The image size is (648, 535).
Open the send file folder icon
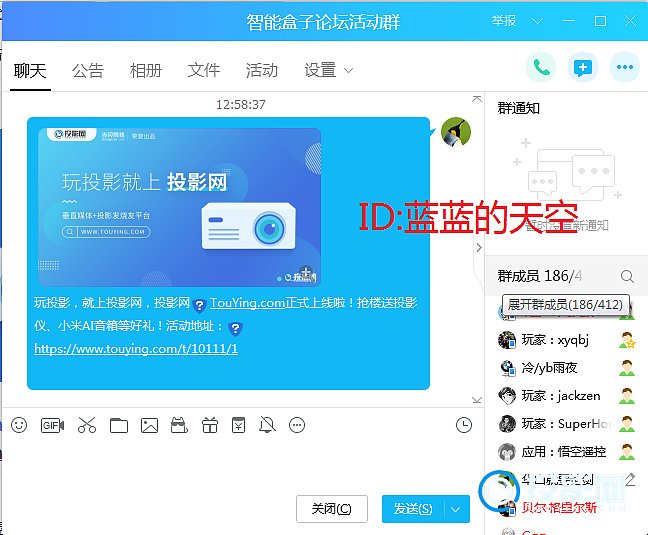coord(119,425)
